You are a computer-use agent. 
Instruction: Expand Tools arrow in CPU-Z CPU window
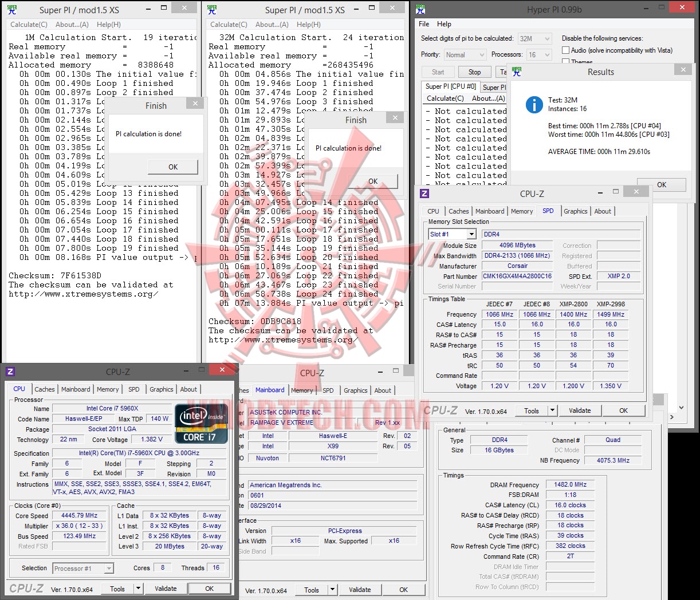coord(138,589)
